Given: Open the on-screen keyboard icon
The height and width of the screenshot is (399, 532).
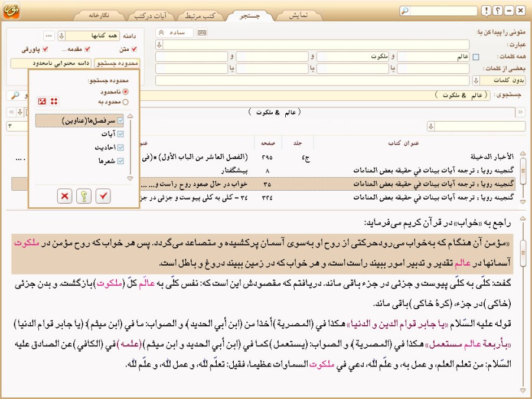Looking at the screenshot, I should 202,32.
